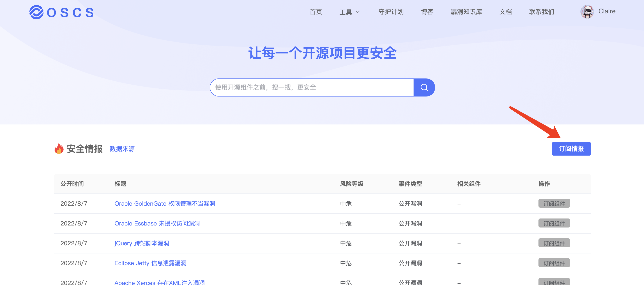Click the Claire username text
This screenshot has width=644, height=285.
[607, 11]
